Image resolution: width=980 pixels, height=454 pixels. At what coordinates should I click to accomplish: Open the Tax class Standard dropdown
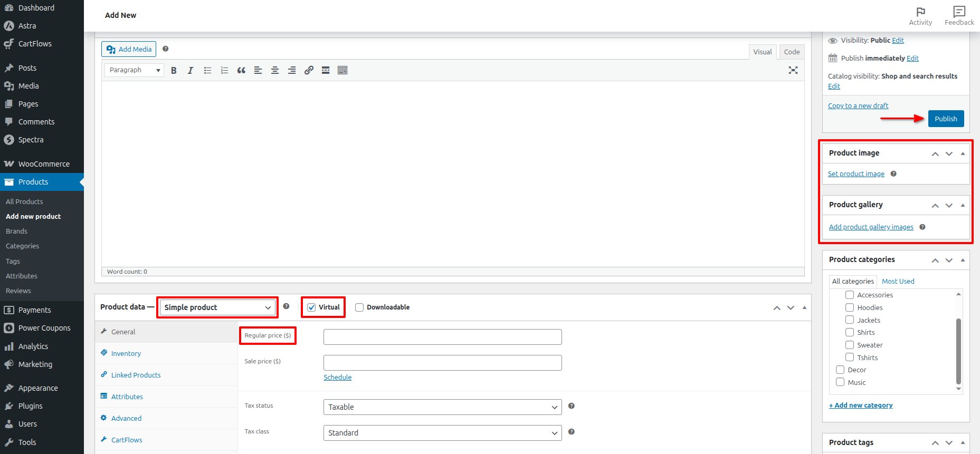[x=442, y=433]
